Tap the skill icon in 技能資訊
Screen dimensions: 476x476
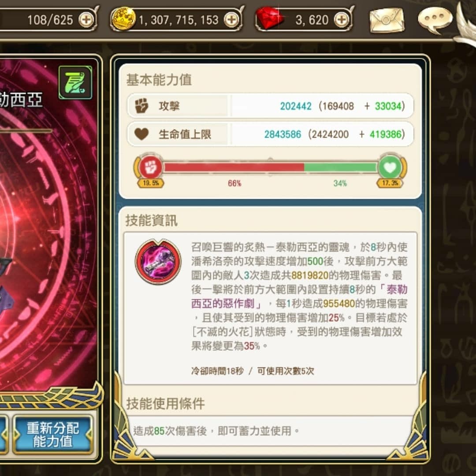click(158, 262)
